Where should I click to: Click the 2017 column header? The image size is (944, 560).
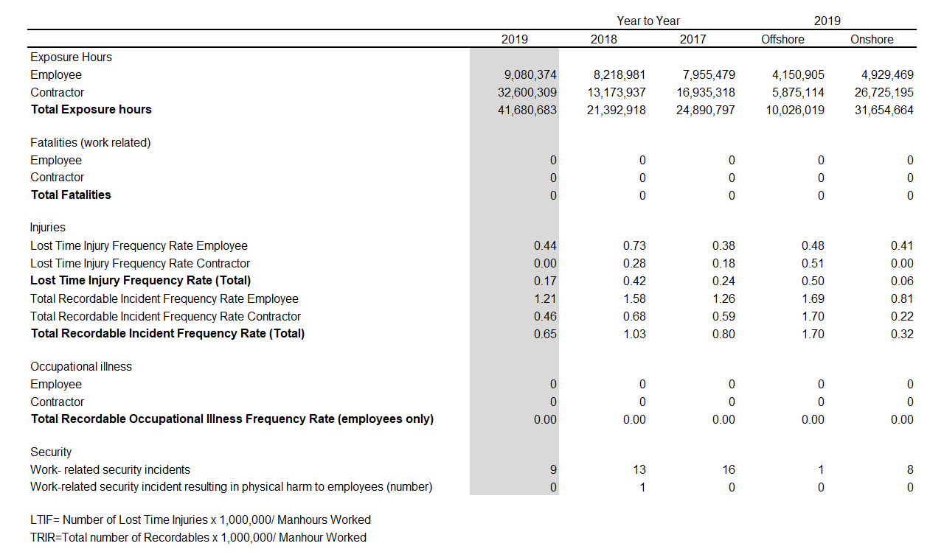(693, 40)
